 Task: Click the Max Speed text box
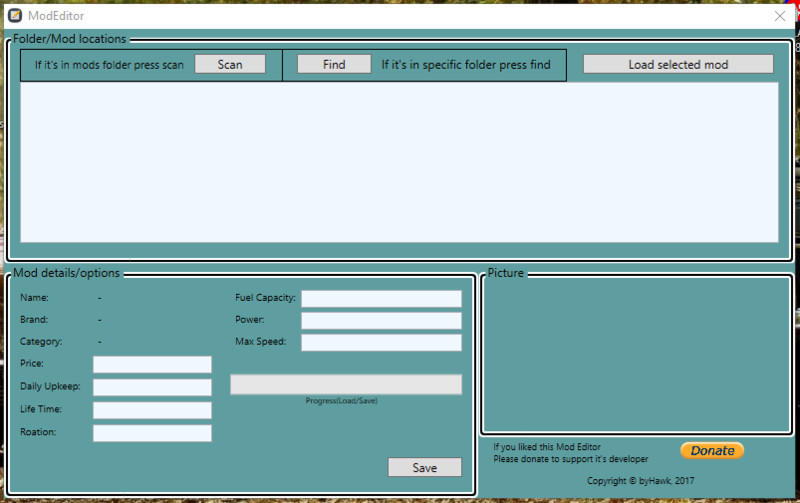coord(381,342)
